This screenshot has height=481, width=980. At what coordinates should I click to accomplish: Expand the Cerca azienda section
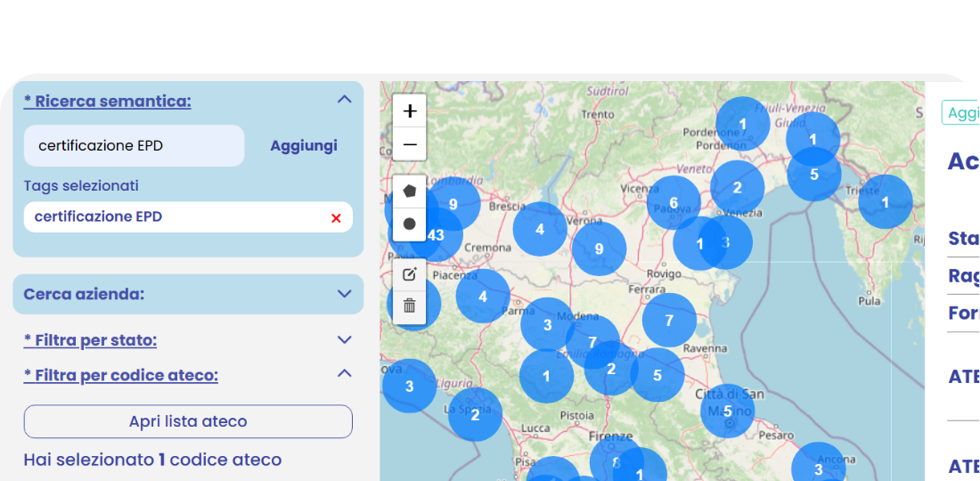point(345,294)
